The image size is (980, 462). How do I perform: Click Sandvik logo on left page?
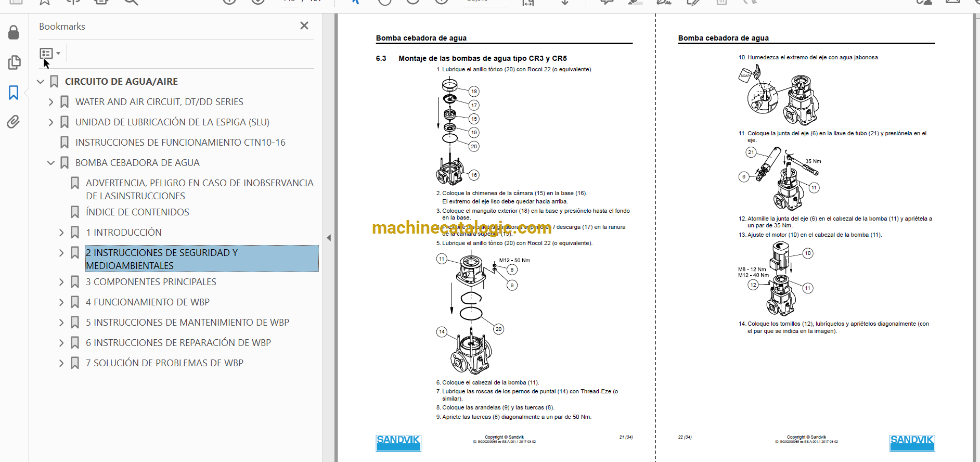click(398, 443)
